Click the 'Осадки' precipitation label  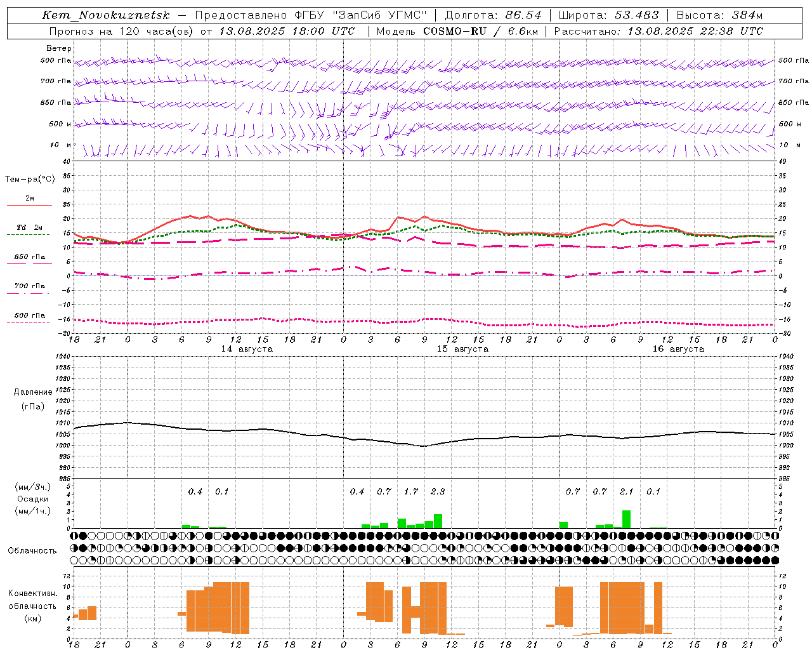pyautogui.click(x=33, y=499)
